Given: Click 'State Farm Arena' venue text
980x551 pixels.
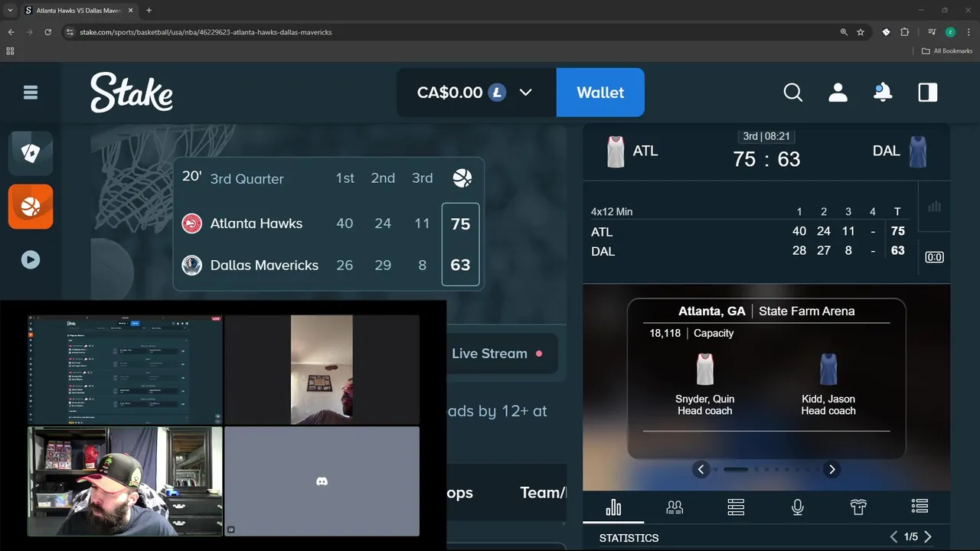Looking at the screenshot, I should click(807, 311).
